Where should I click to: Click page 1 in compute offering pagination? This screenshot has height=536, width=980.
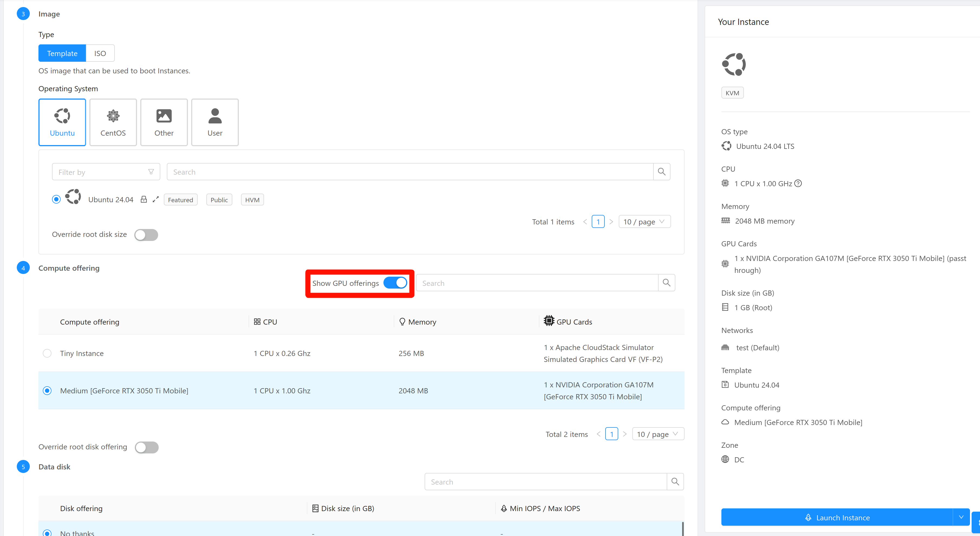(612, 434)
